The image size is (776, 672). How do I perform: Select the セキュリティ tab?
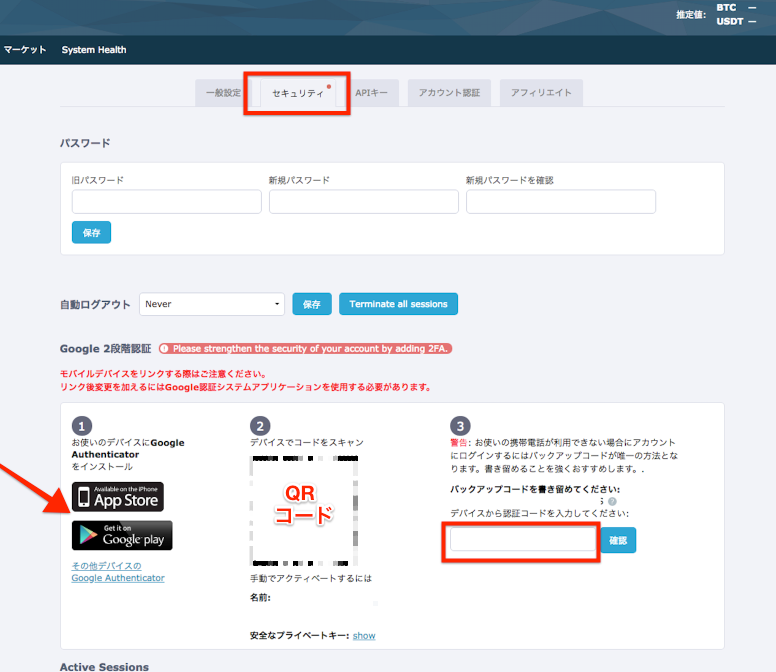(297, 93)
